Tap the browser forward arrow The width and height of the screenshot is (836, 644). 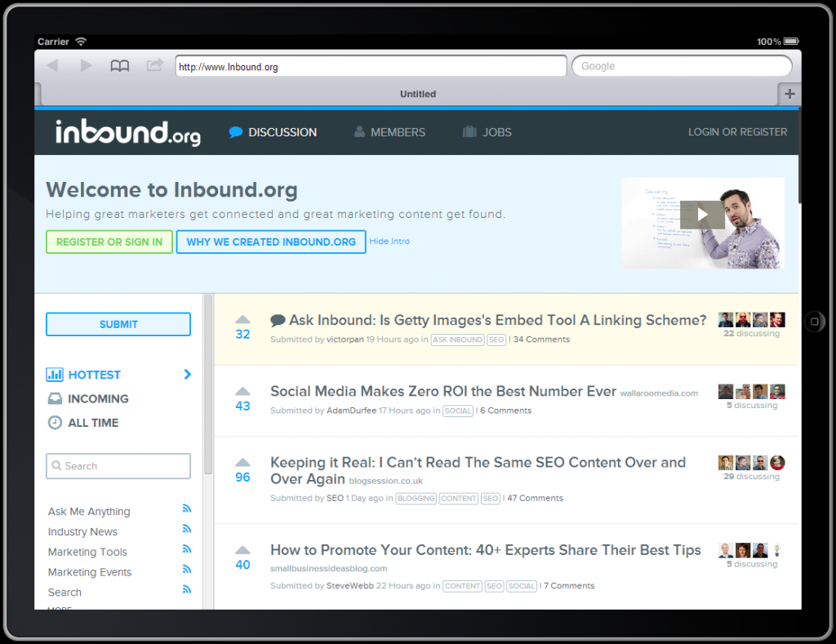[86, 65]
